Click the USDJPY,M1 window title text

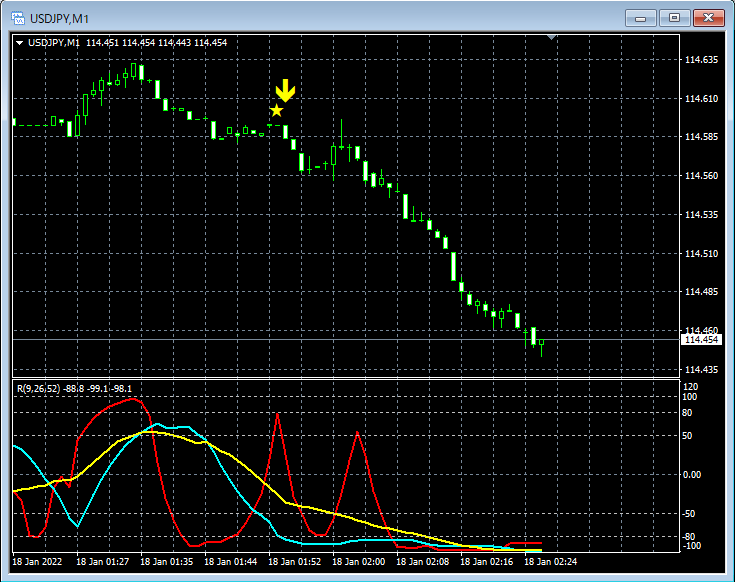click(60, 19)
